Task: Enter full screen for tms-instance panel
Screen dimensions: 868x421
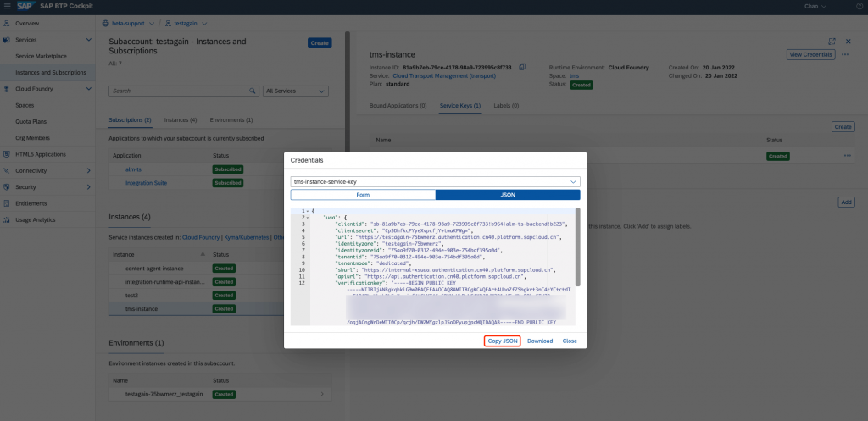Action: pyautogui.click(x=832, y=42)
